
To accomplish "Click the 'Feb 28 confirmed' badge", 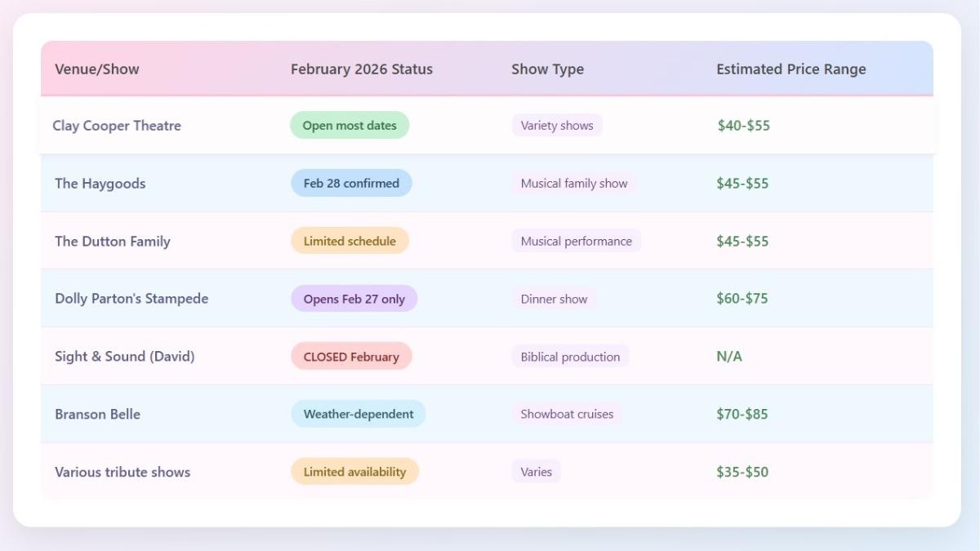I will pyautogui.click(x=351, y=184).
